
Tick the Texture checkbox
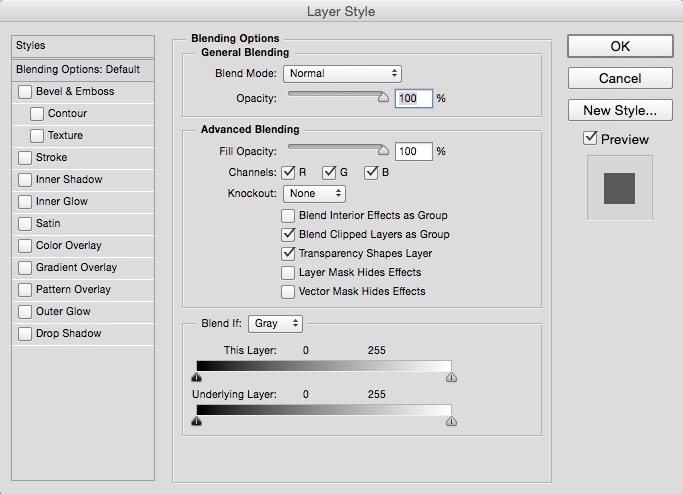[x=37, y=135]
